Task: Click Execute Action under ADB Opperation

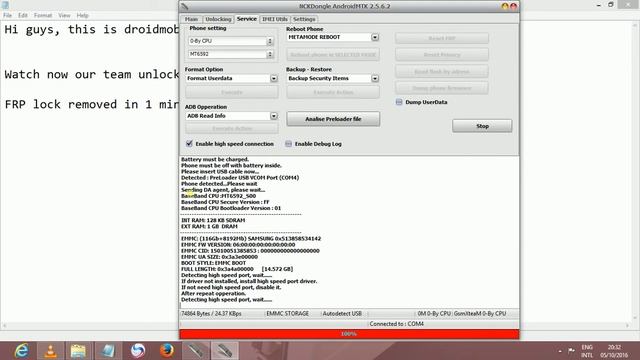Action: (232, 129)
